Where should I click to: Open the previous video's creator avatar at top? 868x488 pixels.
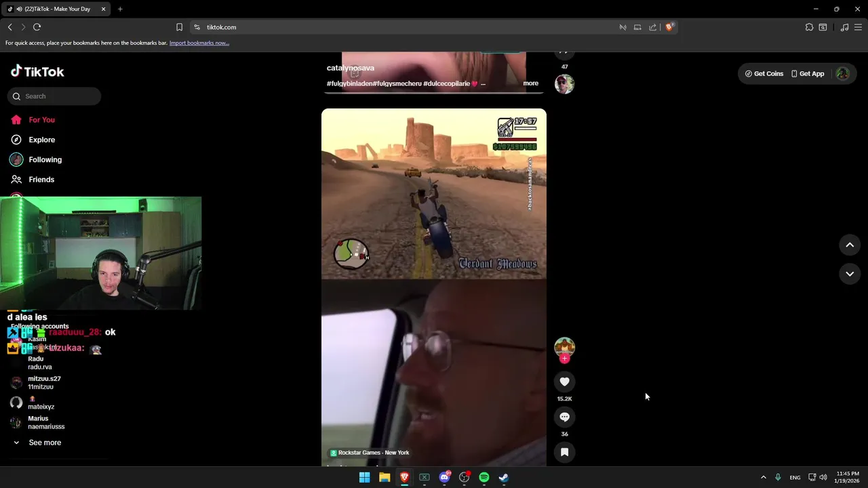[564, 84]
